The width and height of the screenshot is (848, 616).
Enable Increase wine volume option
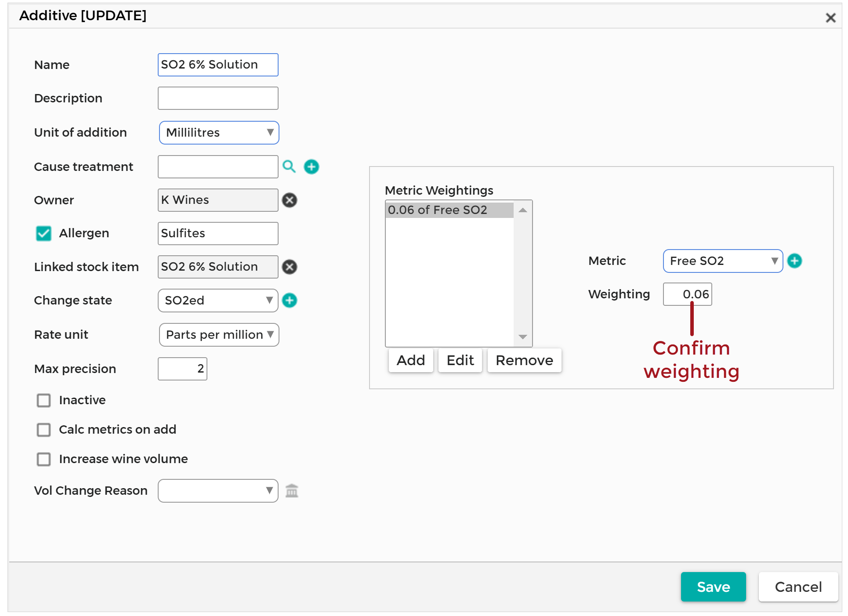tap(43, 459)
